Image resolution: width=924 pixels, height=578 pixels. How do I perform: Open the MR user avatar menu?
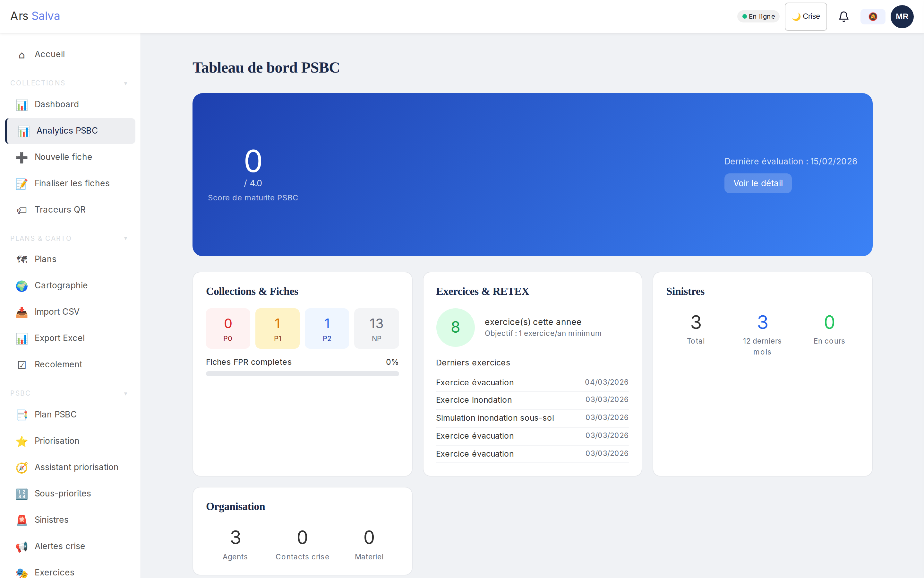tap(902, 16)
